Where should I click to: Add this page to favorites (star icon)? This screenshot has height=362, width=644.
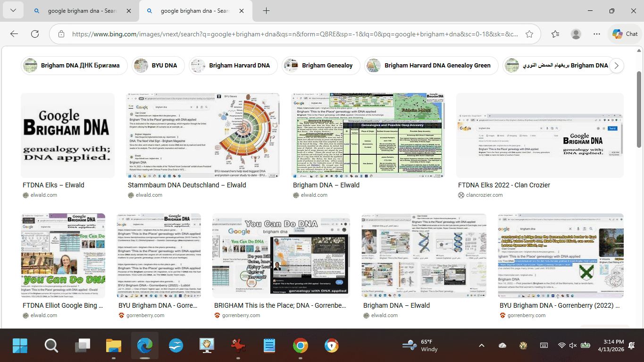tap(529, 34)
